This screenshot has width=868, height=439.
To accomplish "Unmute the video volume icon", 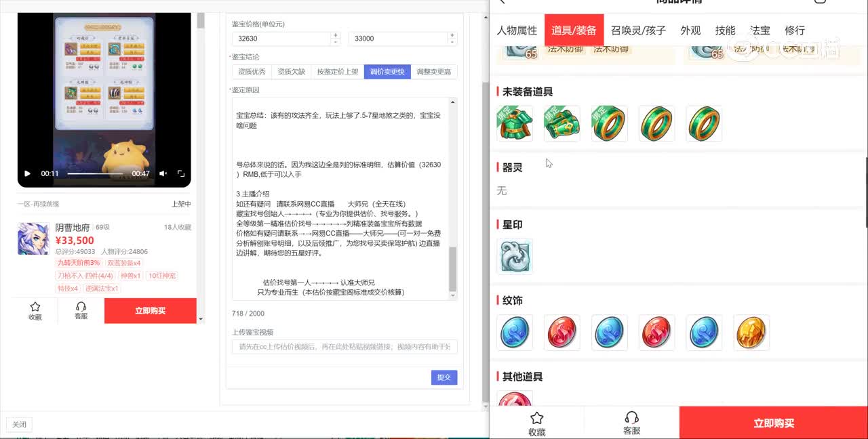I will (x=163, y=173).
